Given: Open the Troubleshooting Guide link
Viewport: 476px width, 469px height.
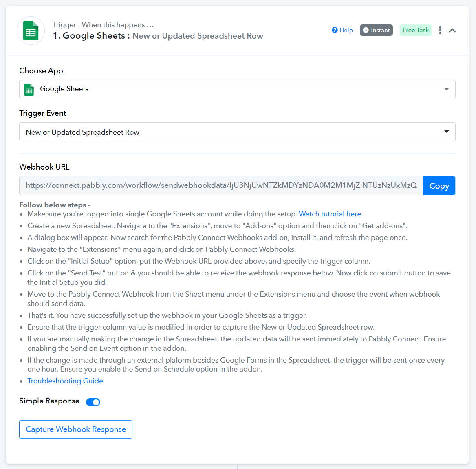Looking at the screenshot, I should [65, 381].
